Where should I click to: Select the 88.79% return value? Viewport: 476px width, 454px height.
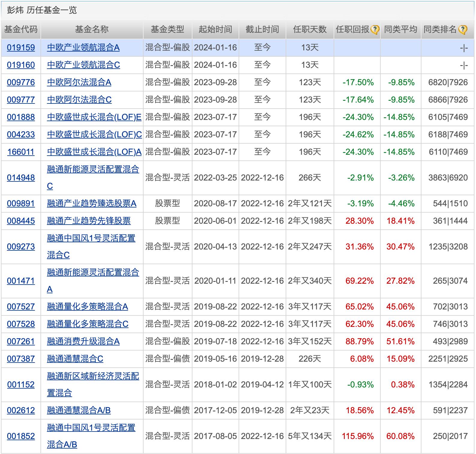click(x=359, y=342)
